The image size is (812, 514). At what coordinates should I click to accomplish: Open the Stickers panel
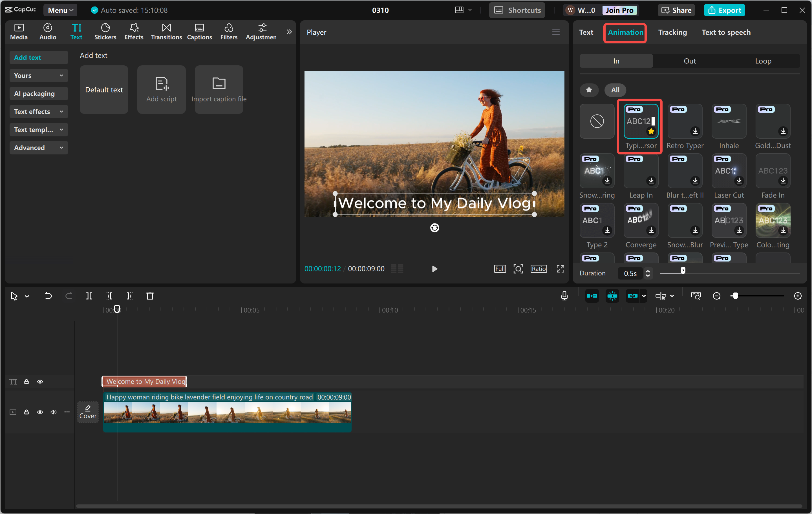(x=105, y=31)
